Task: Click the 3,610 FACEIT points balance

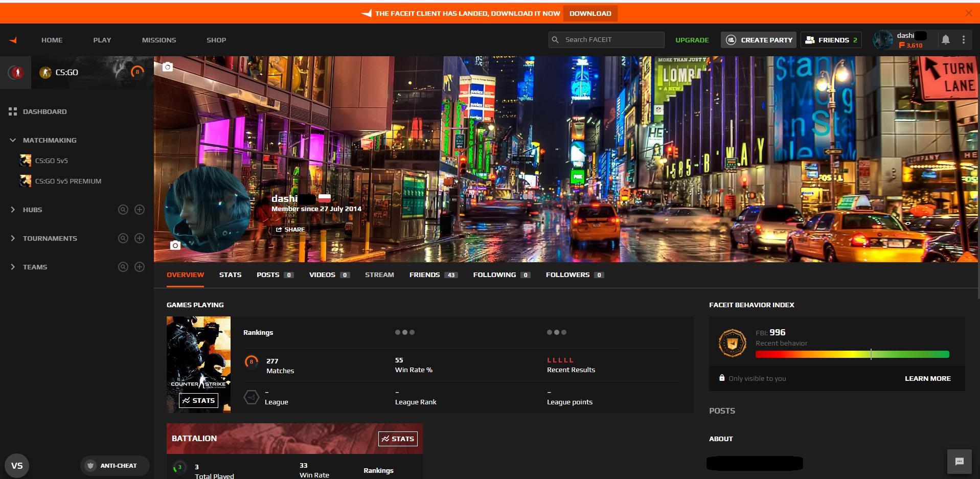Action: (x=911, y=45)
